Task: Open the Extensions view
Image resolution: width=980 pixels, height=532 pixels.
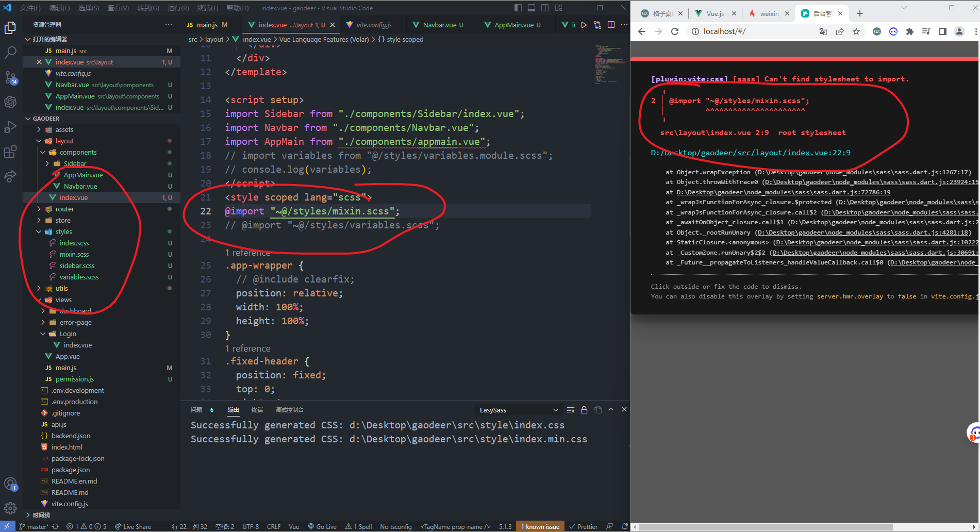Action: coord(10,152)
